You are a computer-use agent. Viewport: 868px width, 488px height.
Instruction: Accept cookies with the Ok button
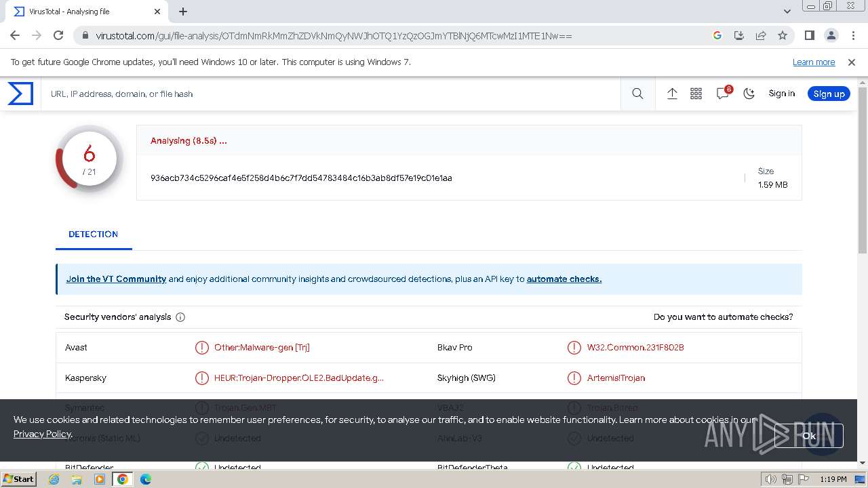pos(808,436)
